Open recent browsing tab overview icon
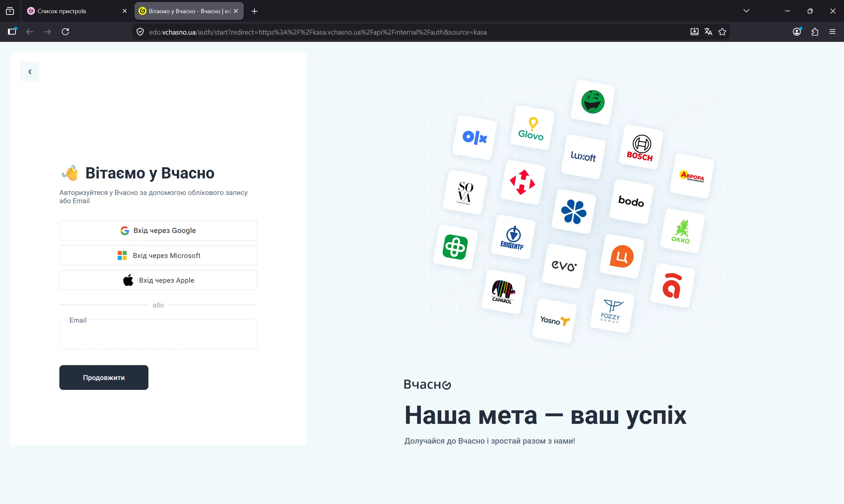The height and width of the screenshot is (504, 844). [10, 11]
